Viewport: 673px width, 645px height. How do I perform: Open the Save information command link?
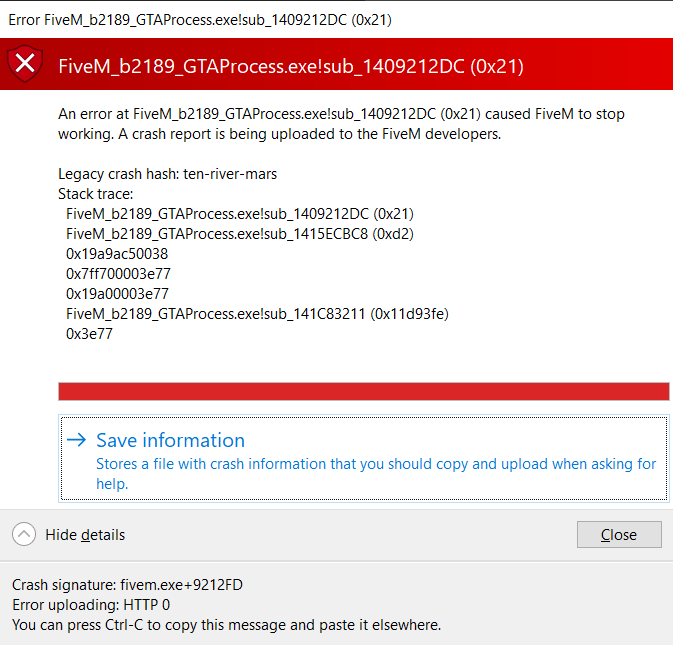pos(171,440)
